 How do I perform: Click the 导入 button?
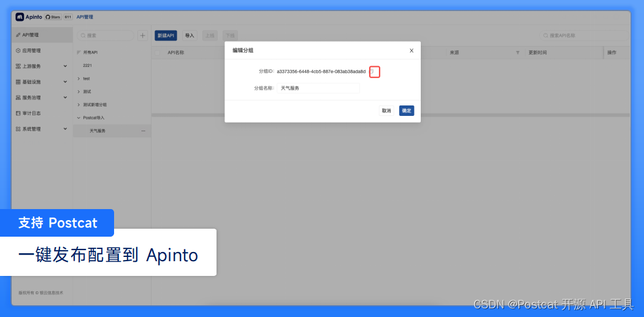point(190,36)
